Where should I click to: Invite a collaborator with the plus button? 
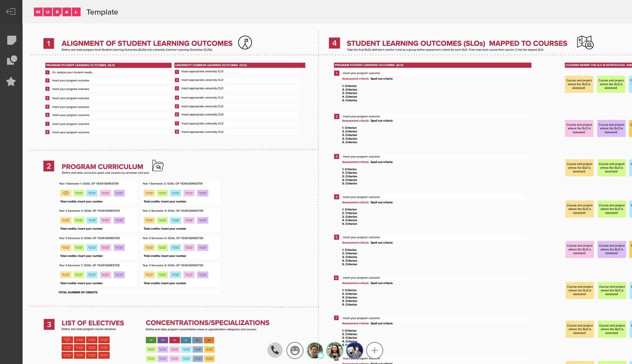pyautogui.click(x=374, y=350)
